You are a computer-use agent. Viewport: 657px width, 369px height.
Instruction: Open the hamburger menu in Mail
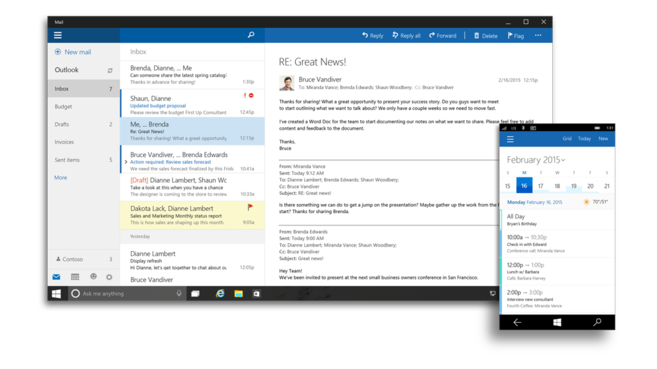(x=58, y=35)
